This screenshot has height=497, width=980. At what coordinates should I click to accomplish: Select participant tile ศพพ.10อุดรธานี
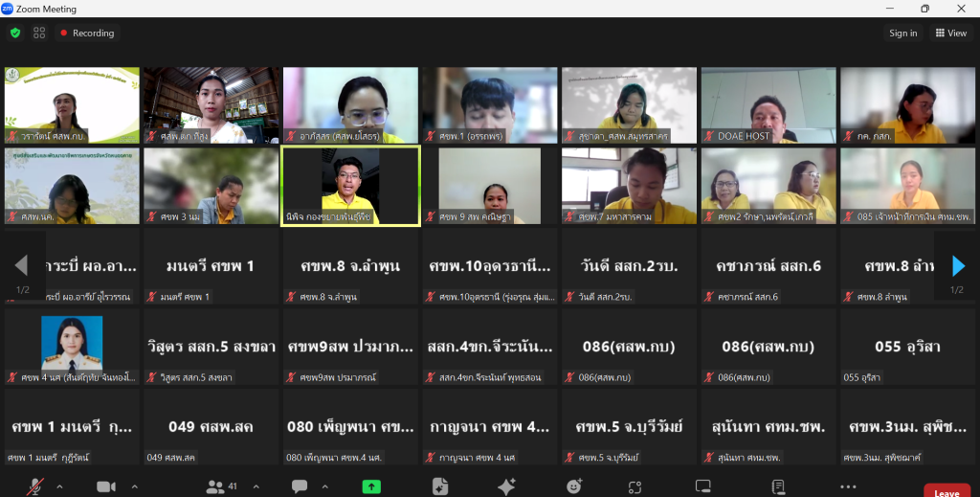click(x=490, y=265)
